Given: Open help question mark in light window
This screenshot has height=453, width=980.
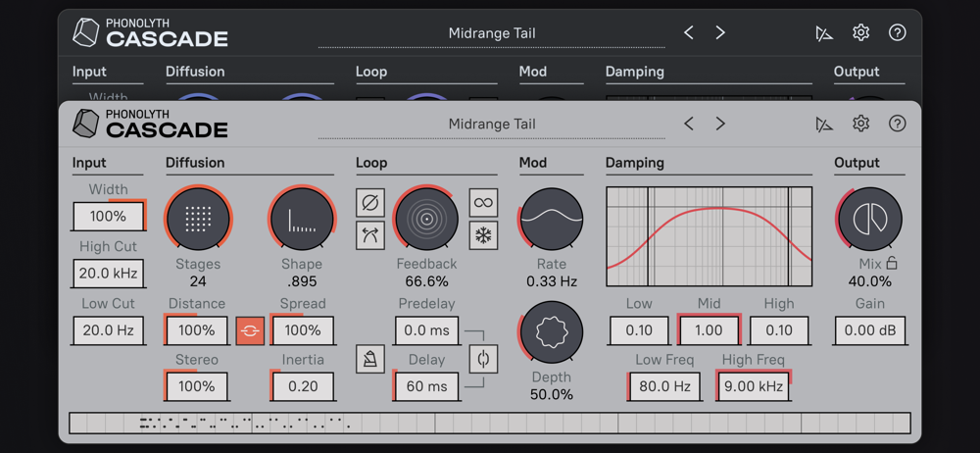Looking at the screenshot, I should [898, 124].
